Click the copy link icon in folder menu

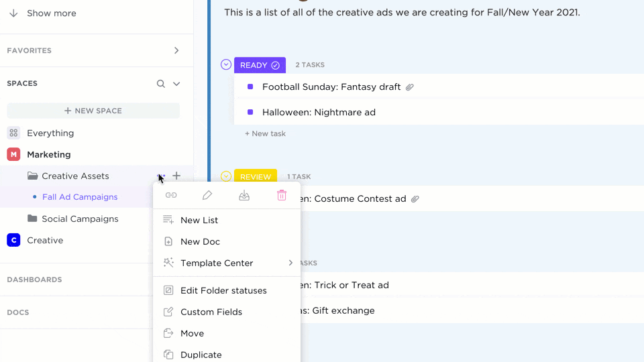point(171,195)
